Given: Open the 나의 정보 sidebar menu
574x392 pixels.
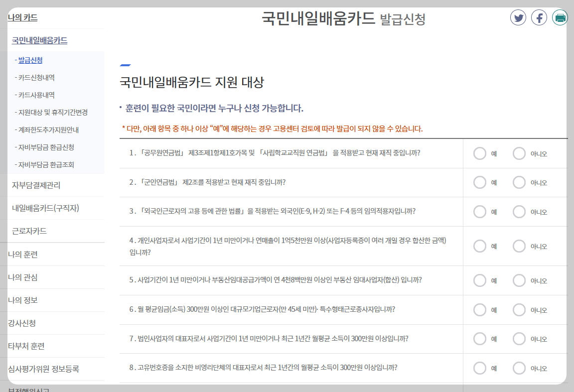Looking at the screenshot, I should pyautogui.click(x=23, y=300).
